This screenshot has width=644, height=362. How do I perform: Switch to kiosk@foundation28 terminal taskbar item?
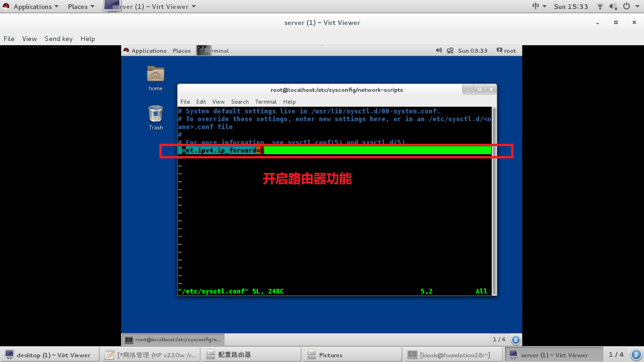coord(453,355)
